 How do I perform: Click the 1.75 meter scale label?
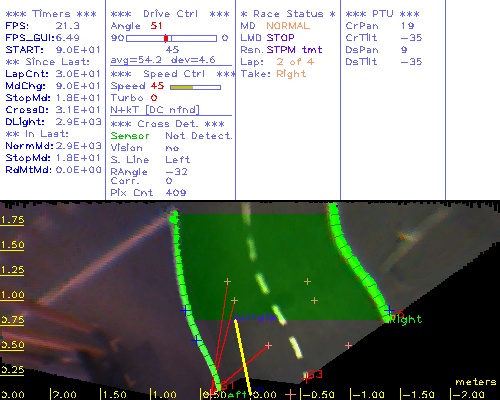[x=12, y=220]
